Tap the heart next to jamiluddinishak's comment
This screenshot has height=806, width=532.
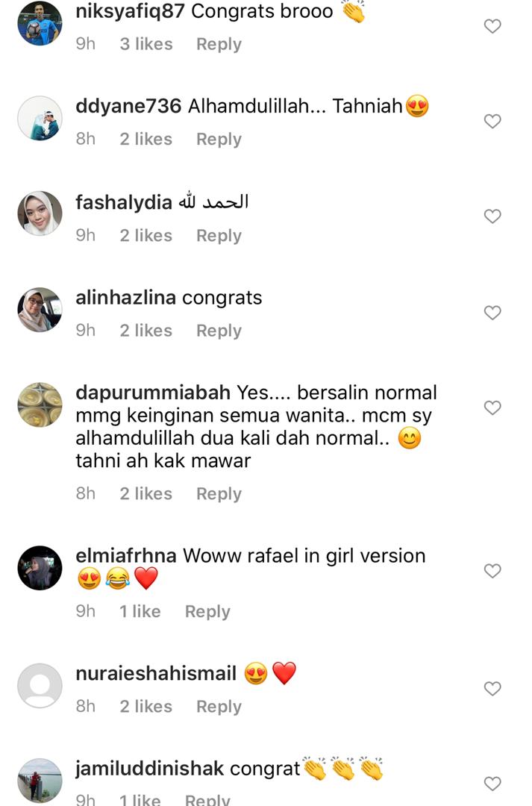coord(492,784)
